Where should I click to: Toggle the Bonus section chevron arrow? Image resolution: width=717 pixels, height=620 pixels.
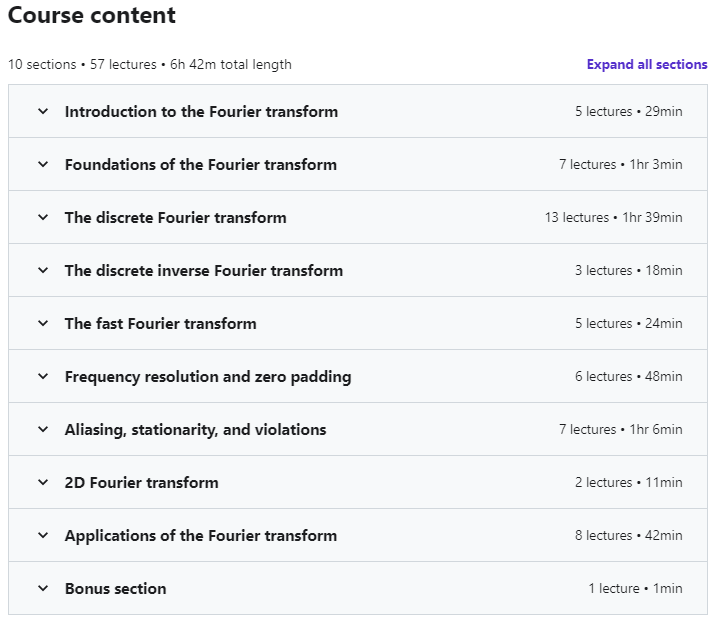43,589
